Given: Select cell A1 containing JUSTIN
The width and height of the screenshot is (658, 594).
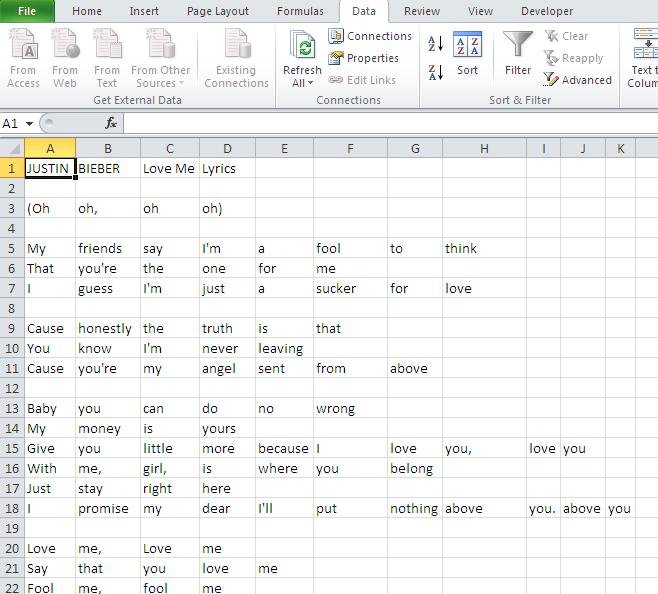Looking at the screenshot, I should (x=50, y=168).
